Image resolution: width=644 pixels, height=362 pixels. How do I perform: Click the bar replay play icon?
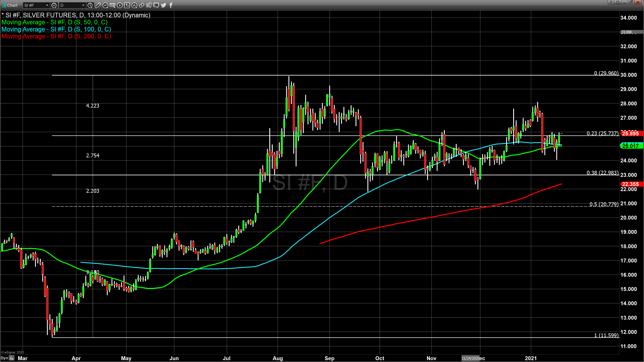coord(120,5)
